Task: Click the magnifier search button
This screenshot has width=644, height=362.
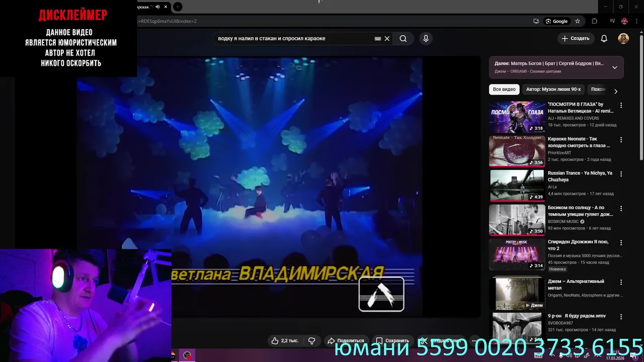Action: [403, 39]
